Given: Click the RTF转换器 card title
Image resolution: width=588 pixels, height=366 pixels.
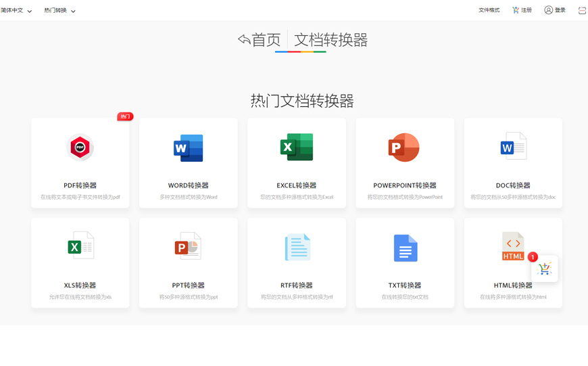Looking at the screenshot, I should click(x=297, y=285).
